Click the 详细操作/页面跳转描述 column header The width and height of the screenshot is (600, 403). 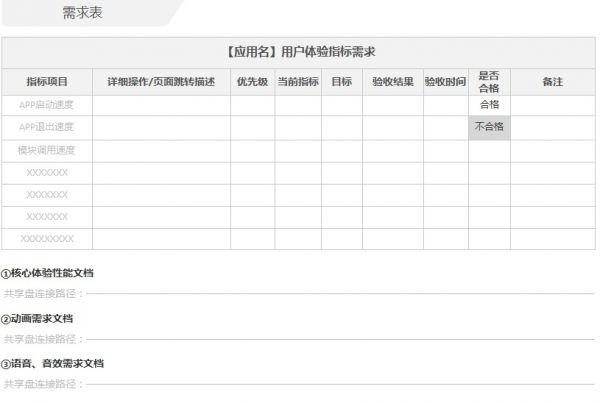pyautogui.click(x=161, y=82)
